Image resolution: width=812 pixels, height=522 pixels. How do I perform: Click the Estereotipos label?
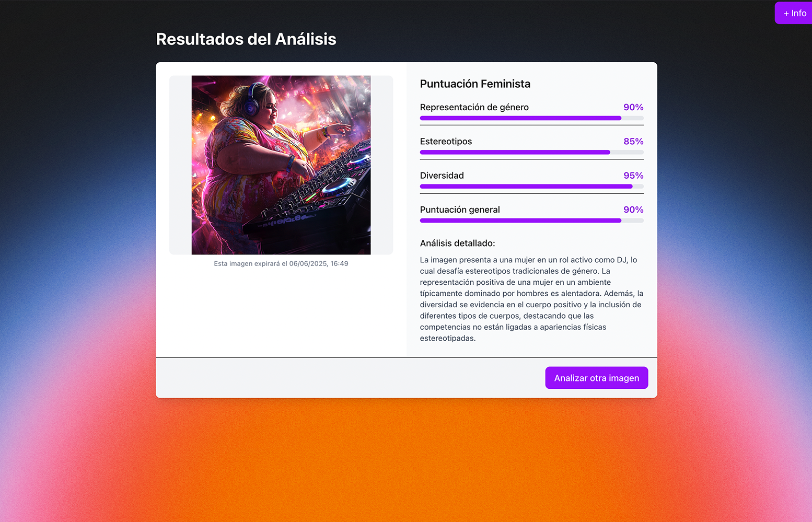[x=446, y=142]
